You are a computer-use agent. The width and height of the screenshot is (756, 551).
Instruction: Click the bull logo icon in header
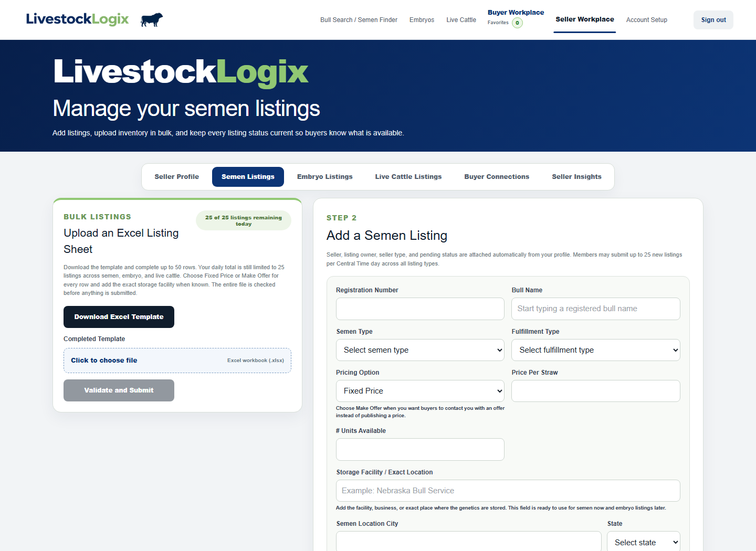click(152, 20)
